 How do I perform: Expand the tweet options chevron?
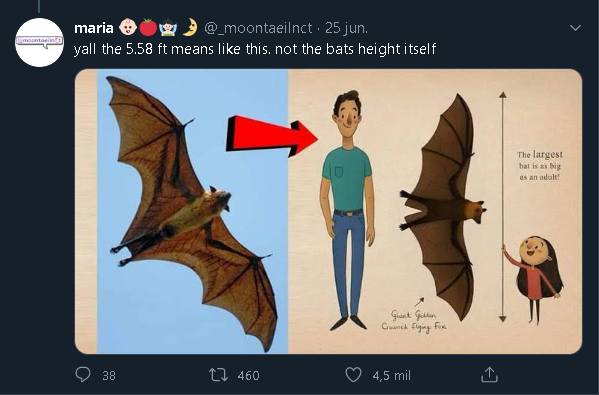575,28
